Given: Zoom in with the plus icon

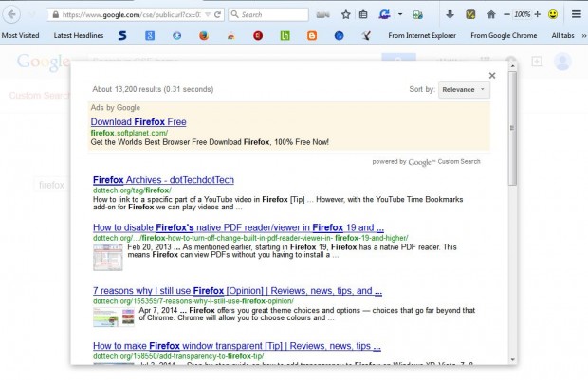Looking at the screenshot, I should pos(538,14).
